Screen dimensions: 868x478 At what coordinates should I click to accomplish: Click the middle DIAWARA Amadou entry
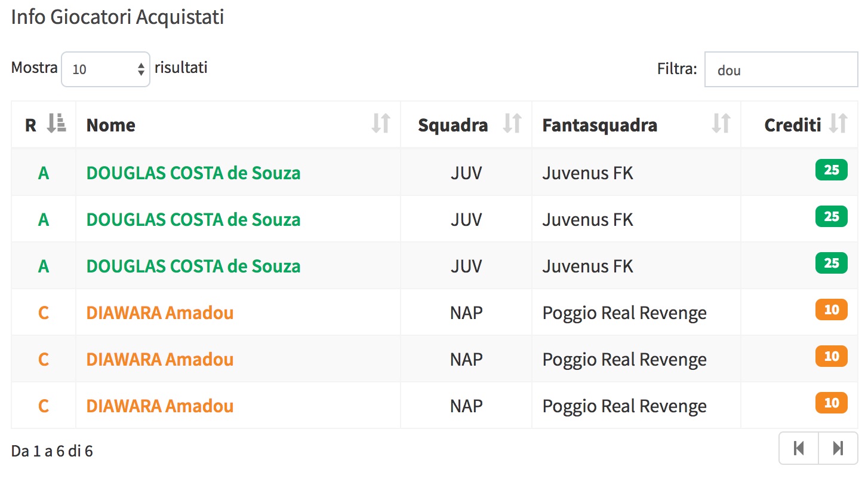(x=160, y=359)
